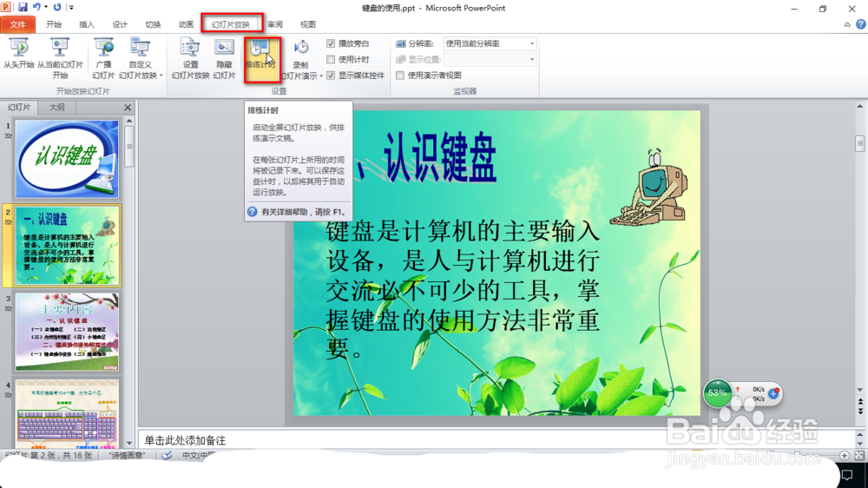This screenshot has width=868, height=488.
Task: Click Save icon in quick access toolbar
Action: pos(23,7)
